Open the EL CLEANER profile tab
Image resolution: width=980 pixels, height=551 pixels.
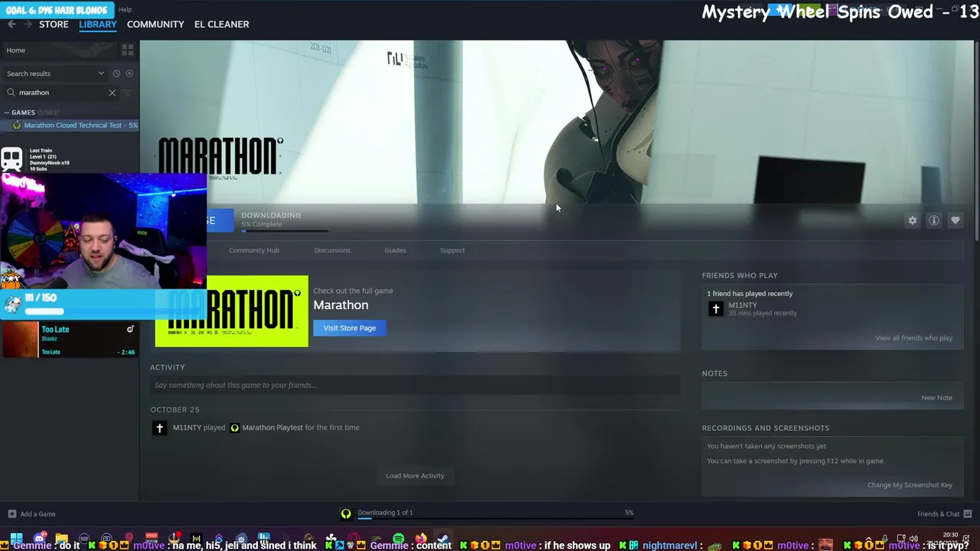tap(221, 24)
